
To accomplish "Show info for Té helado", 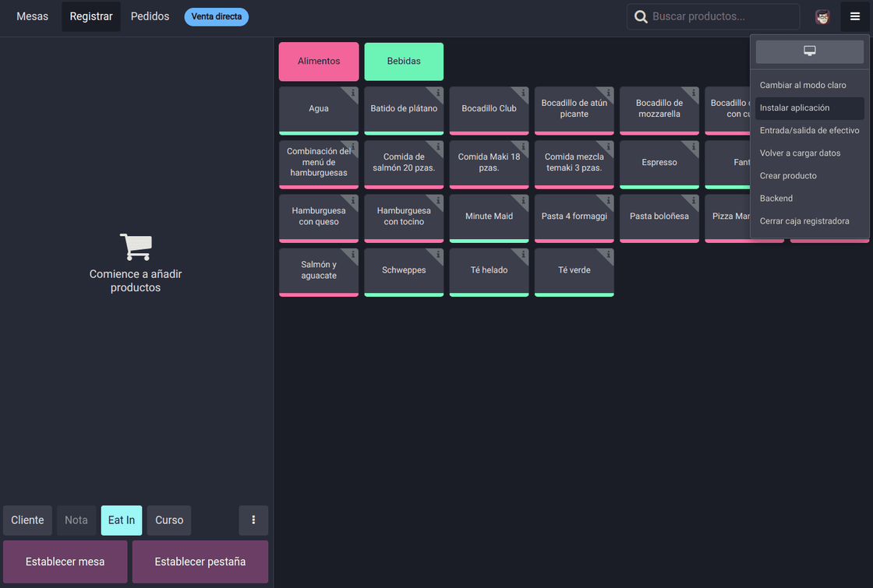I will pyautogui.click(x=523, y=255).
